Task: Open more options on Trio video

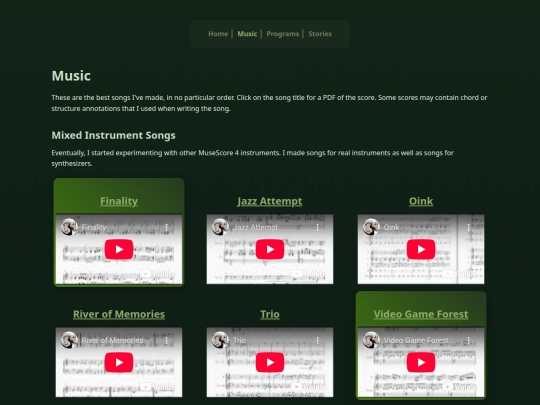Action: [x=318, y=340]
